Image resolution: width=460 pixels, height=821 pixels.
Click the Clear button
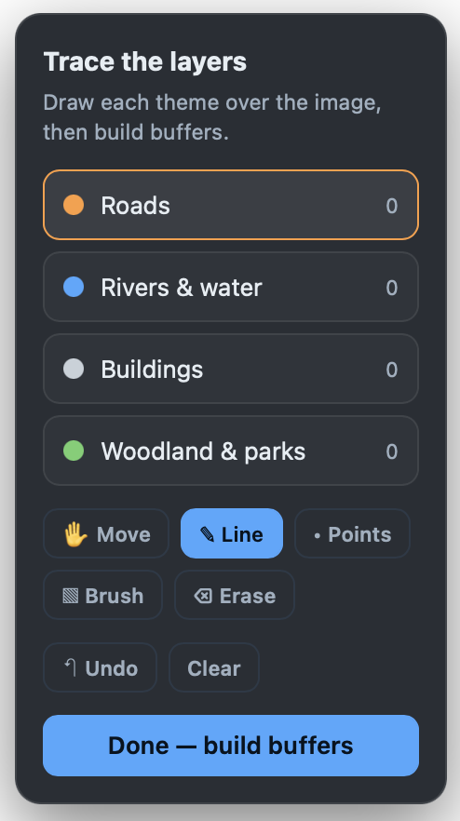coord(214,668)
